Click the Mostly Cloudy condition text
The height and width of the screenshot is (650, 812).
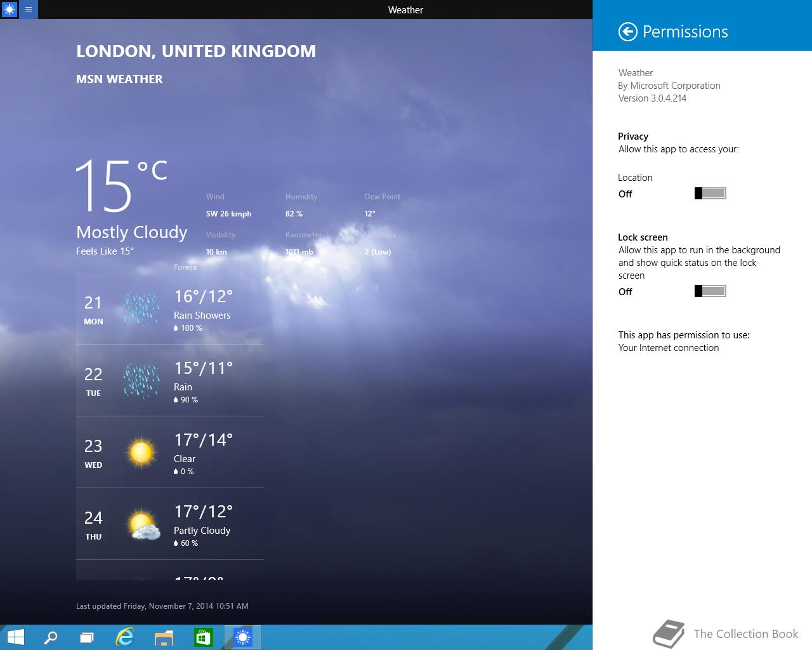point(132,232)
